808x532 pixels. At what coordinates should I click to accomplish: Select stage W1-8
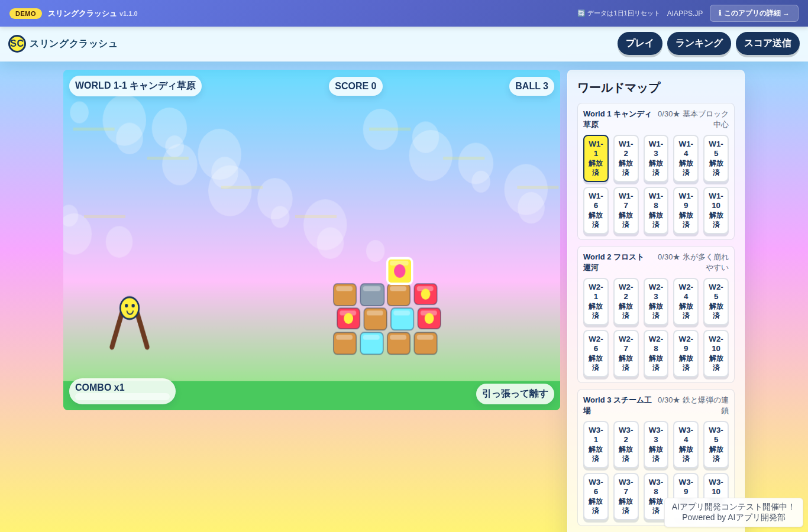click(656, 210)
